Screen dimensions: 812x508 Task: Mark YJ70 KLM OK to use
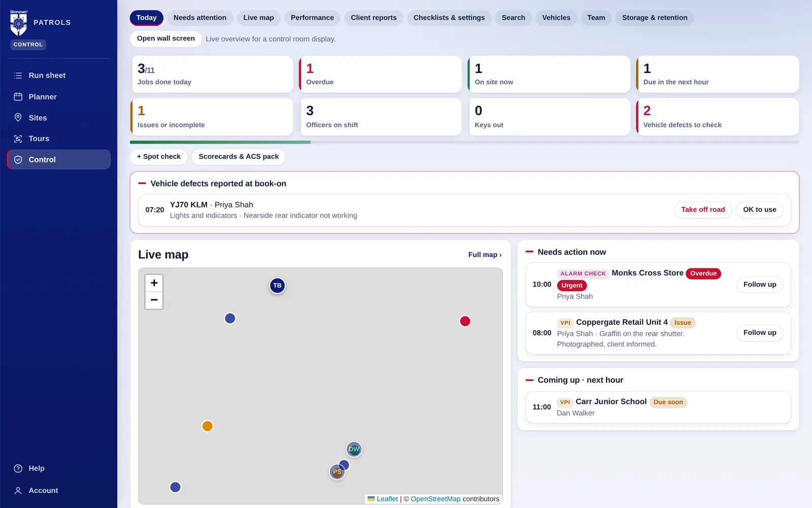(760, 210)
